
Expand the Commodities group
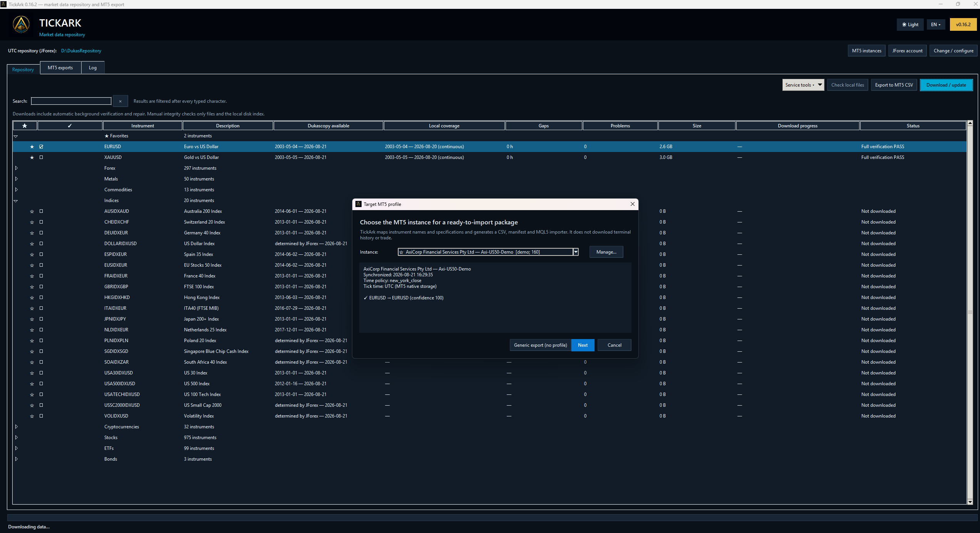pyautogui.click(x=16, y=190)
